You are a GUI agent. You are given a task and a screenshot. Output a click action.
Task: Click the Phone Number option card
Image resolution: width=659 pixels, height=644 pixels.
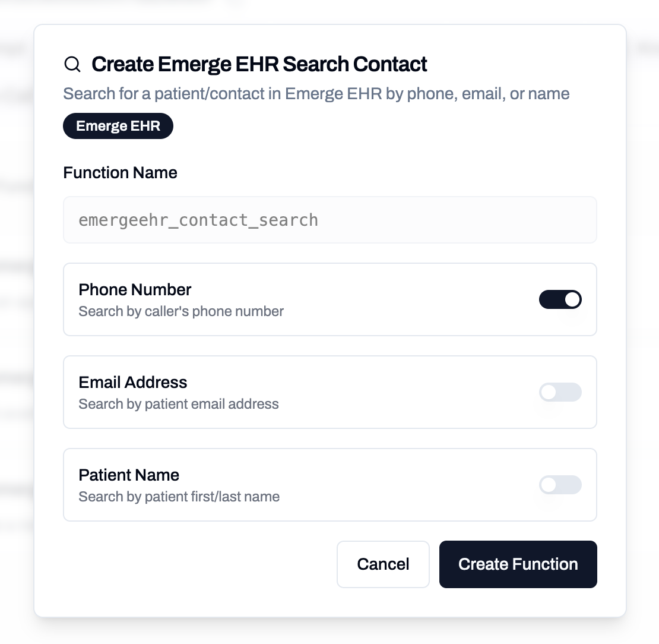pyautogui.click(x=330, y=299)
